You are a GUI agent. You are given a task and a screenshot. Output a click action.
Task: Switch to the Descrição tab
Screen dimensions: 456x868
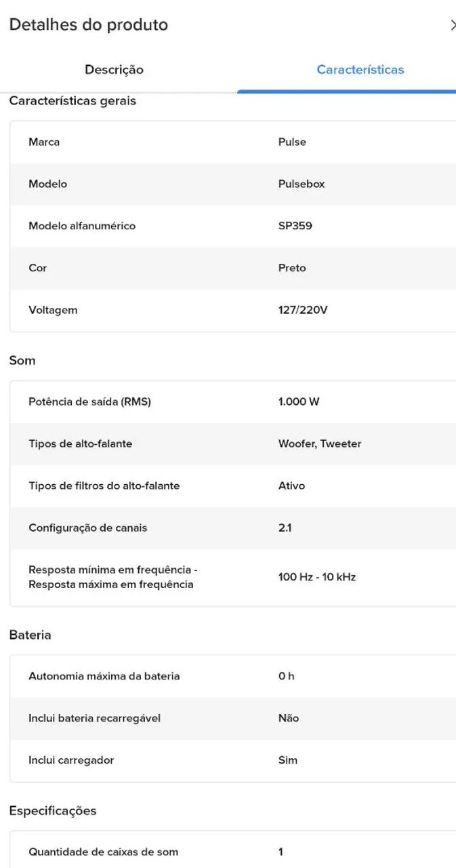click(x=114, y=69)
